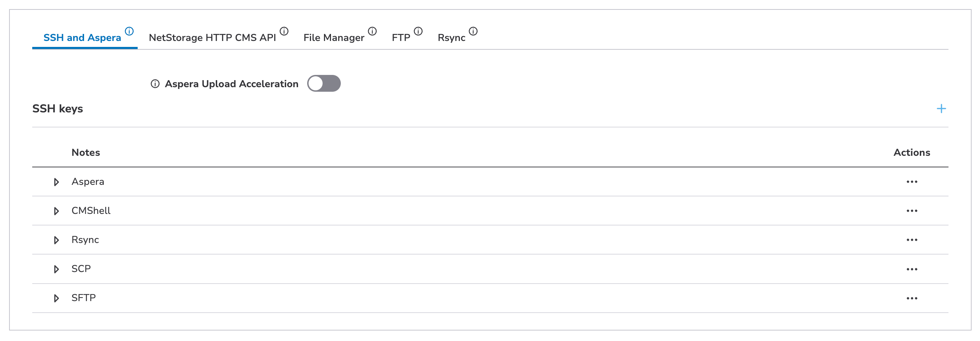
Task: Open actions menu for the Rsync key row
Action: 911,240
